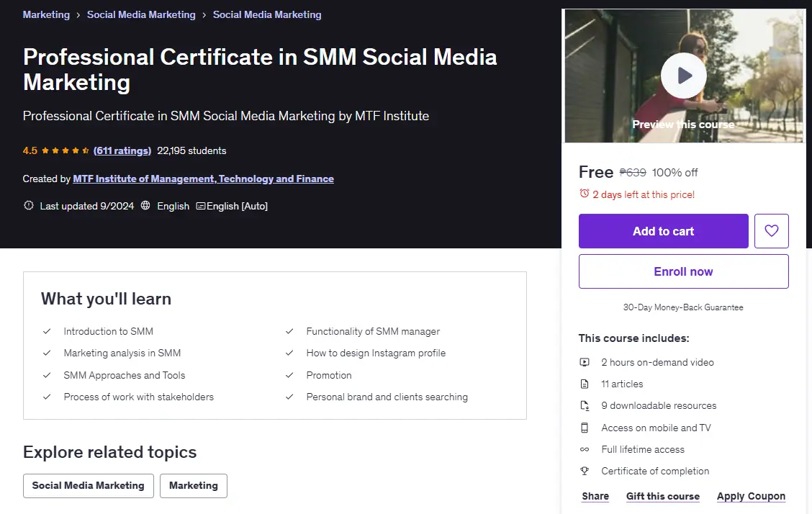Click the 22,195 students text
Image resolution: width=812 pixels, height=514 pixels.
pyautogui.click(x=191, y=150)
